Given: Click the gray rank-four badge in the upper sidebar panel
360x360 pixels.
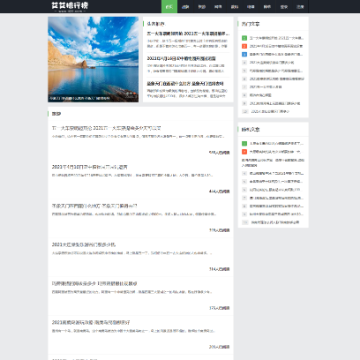Looking at the screenshot, I should 244,62.
